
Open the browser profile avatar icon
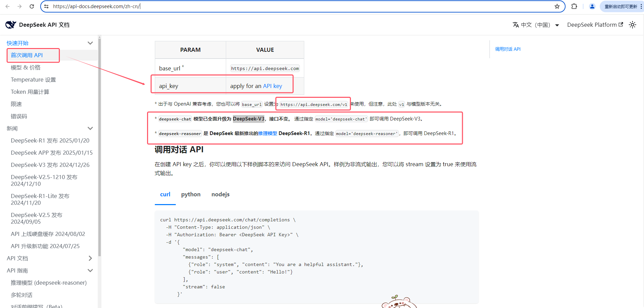coord(592,6)
